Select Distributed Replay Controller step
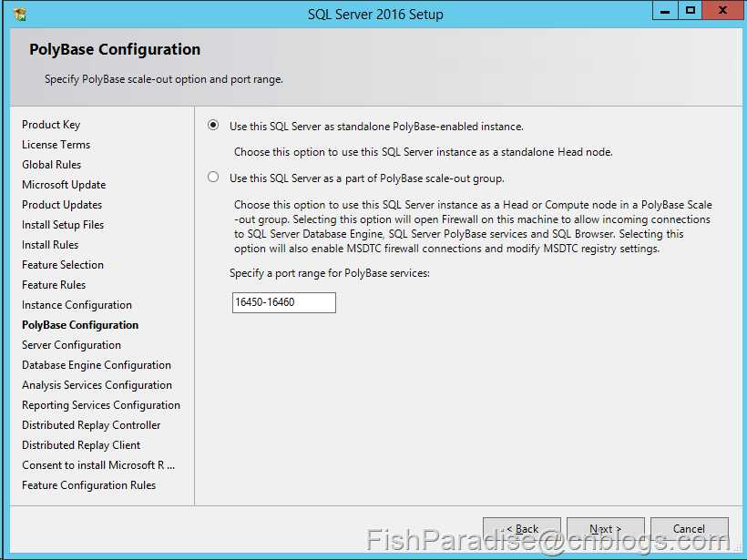This screenshot has height=560, width=747. tap(91, 424)
